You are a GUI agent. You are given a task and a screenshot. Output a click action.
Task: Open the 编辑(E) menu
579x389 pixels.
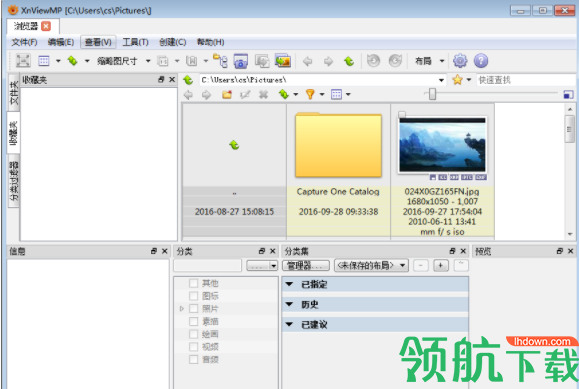(61, 42)
